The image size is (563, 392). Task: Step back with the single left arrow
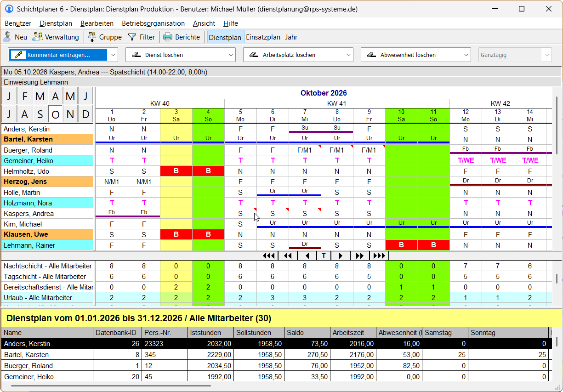tap(307, 256)
